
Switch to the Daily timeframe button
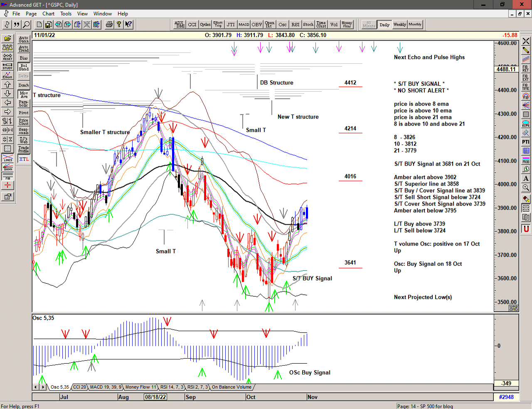384,25
